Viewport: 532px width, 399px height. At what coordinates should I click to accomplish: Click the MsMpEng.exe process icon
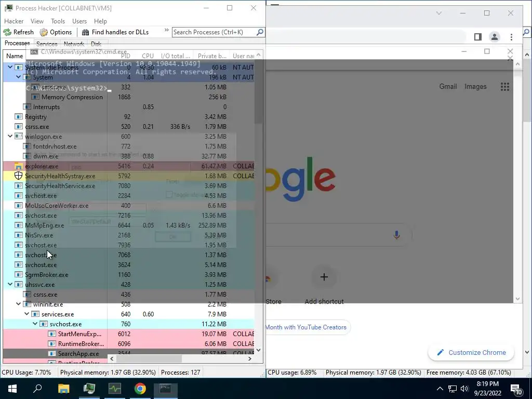[19, 225]
